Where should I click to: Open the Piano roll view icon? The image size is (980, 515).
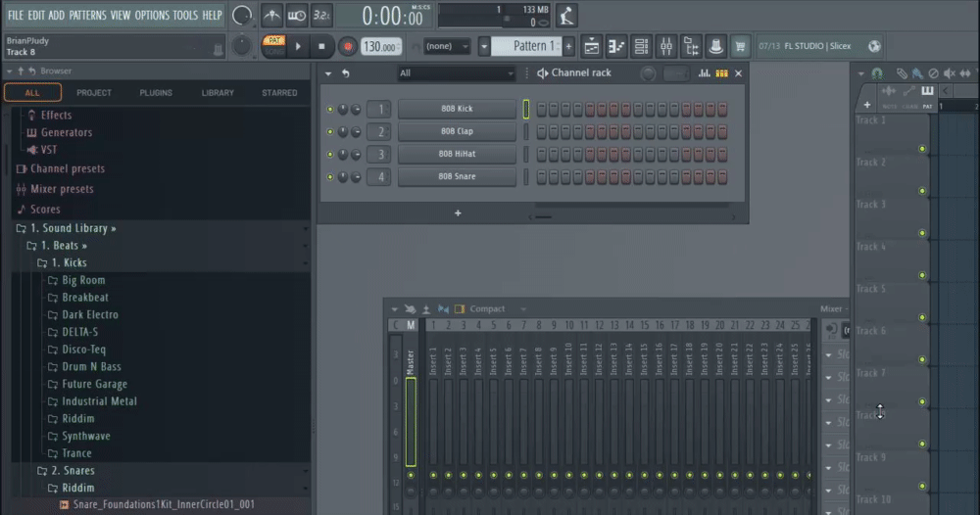(x=616, y=46)
